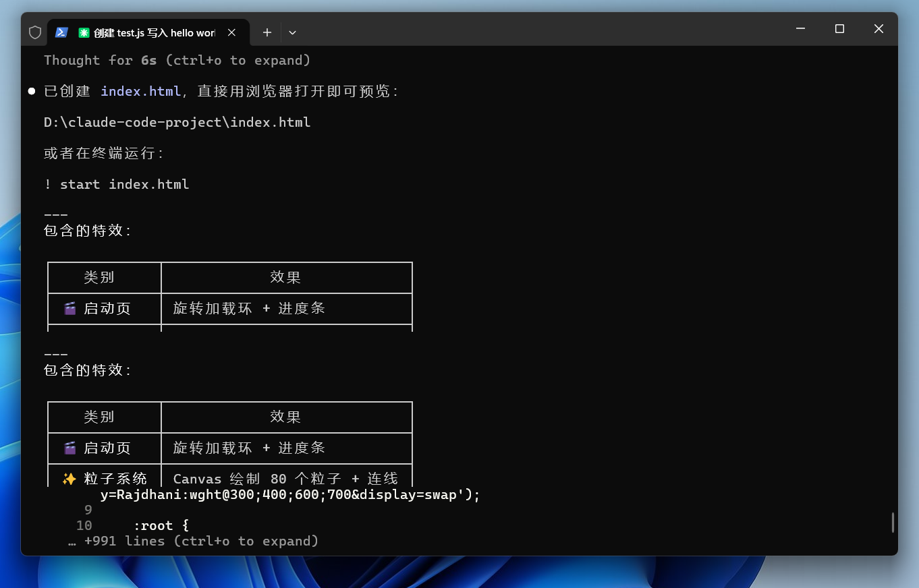The width and height of the screenshot is (919, 588).
Task: Click the first "包含的特效:" heading
Action: (x=88, y=231)
